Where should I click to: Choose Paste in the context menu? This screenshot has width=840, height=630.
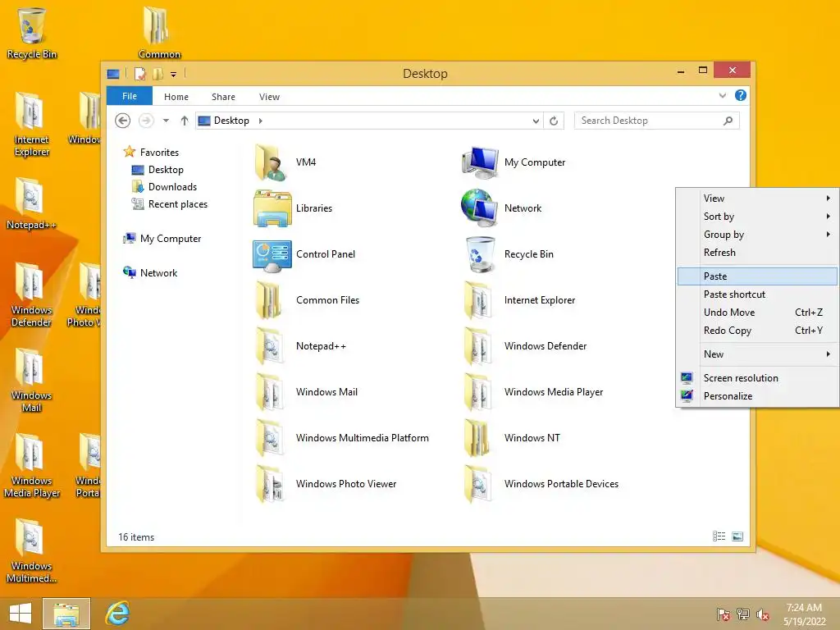pyautogui.click(x=757, y=276)
